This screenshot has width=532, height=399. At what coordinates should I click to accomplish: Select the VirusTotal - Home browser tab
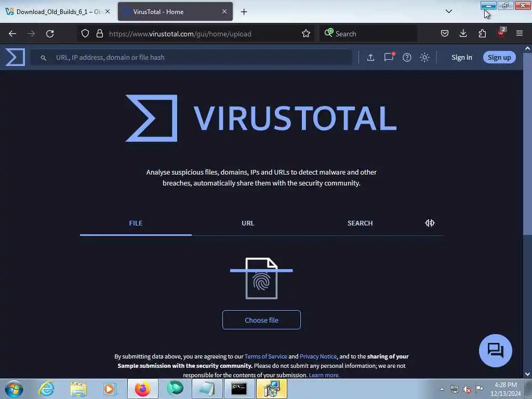coord(175,11)
